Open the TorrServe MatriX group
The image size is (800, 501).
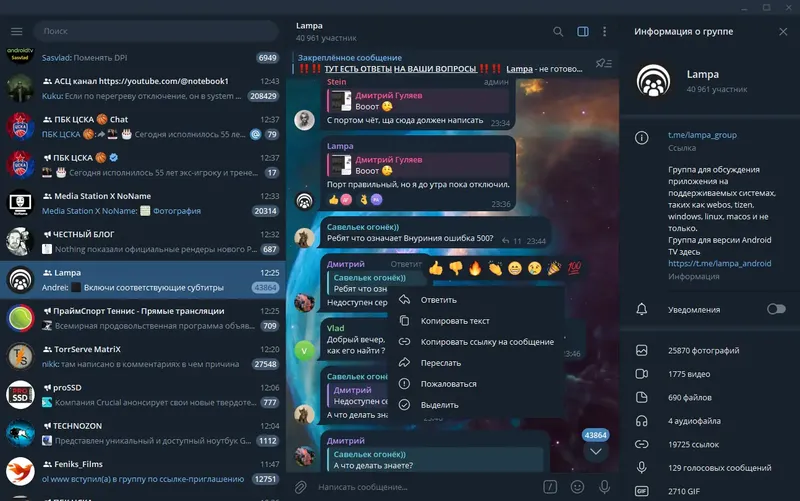[x=142, y=357]
